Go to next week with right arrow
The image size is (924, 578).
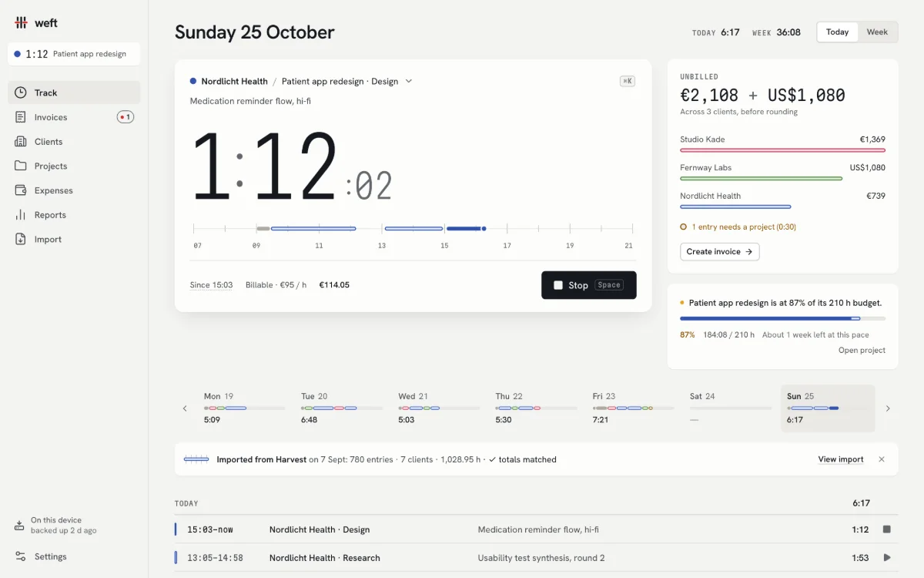pyautogui.click(x=888, y=408)
